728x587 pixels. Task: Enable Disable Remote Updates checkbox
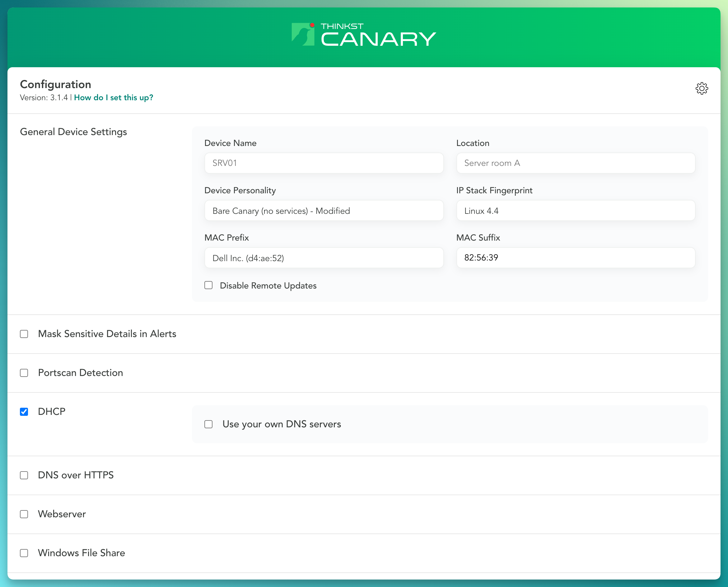[x=208, y=285]
